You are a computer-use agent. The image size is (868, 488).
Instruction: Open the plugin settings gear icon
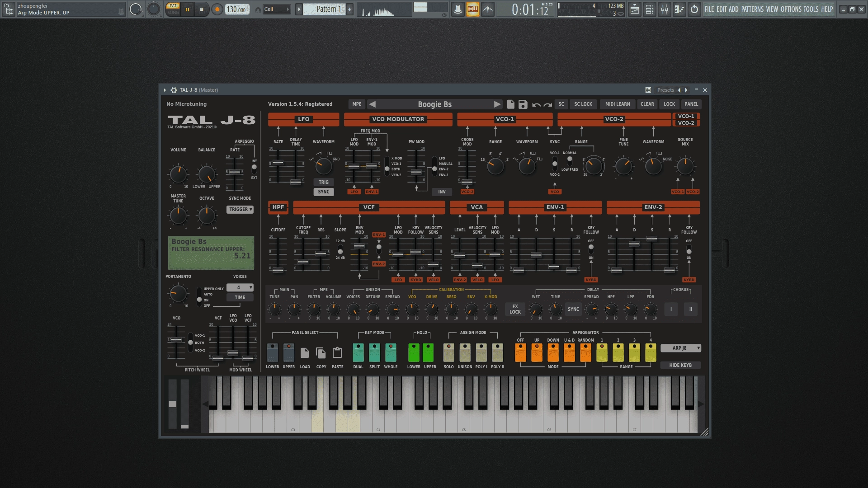pyautogui.click(x=174, y=90)
